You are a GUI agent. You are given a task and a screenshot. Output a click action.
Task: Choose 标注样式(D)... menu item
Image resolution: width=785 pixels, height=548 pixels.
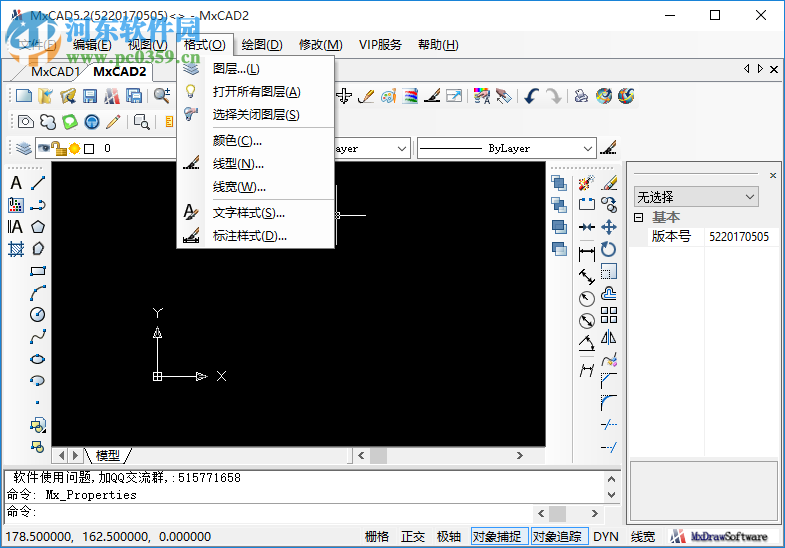255,236
